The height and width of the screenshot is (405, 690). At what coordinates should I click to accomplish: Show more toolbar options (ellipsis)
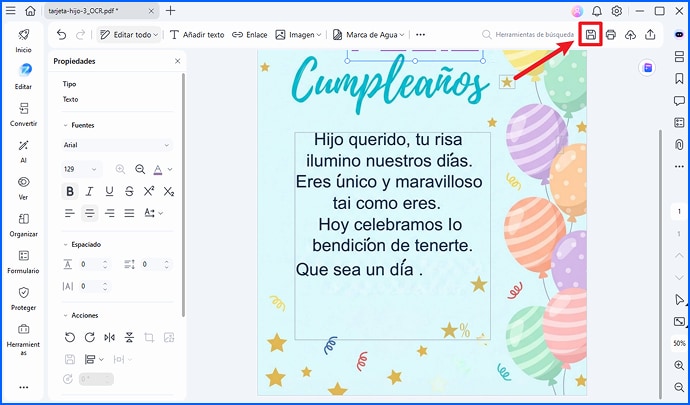pos(420,34)
